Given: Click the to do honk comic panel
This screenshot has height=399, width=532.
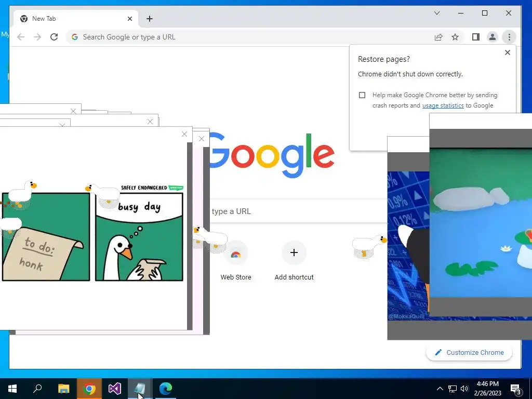Looking at the screenshot, I should coord(46,237).
